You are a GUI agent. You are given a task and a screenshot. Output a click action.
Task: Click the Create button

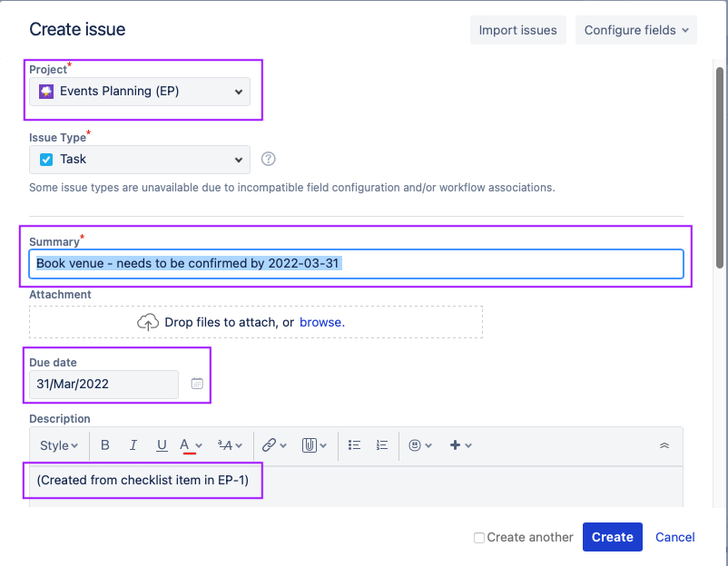click(x=612, y=537)
